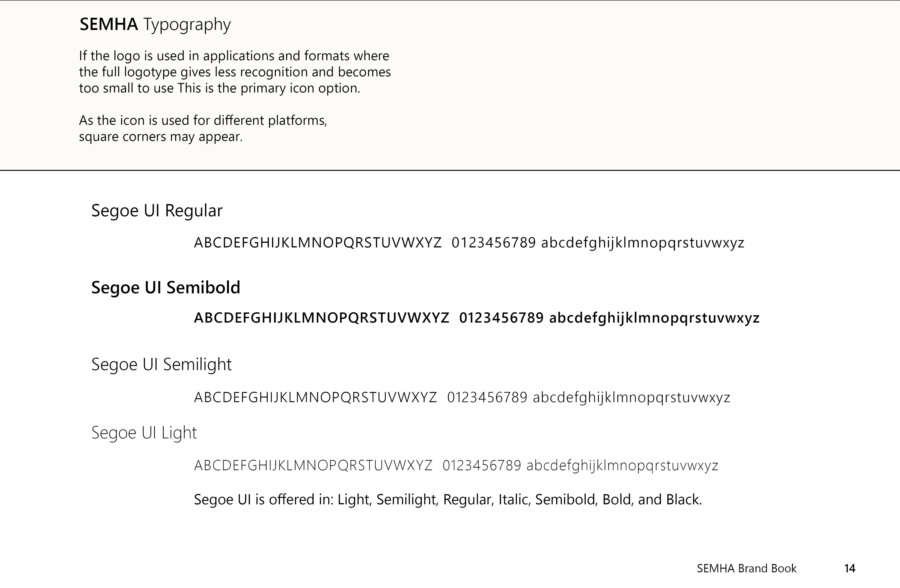Click the digits in the Semibold sample line
Viewport: 900px width, 588px height.
coord(501,318)
